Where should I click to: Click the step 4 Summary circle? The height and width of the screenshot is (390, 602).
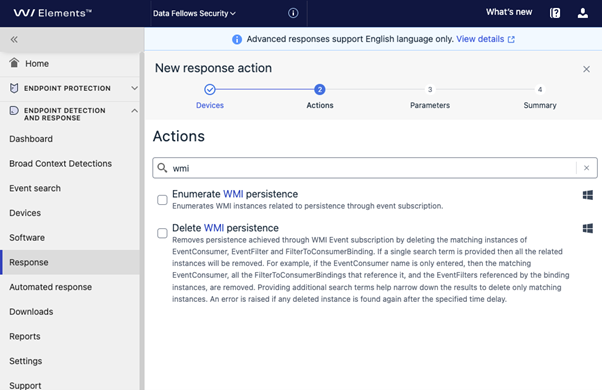pyautogui.click(x=540, y=89)
